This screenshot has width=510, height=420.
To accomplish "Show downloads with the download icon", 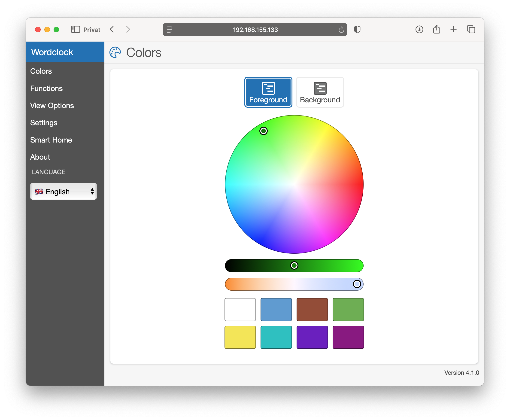I will pos(419,30).
